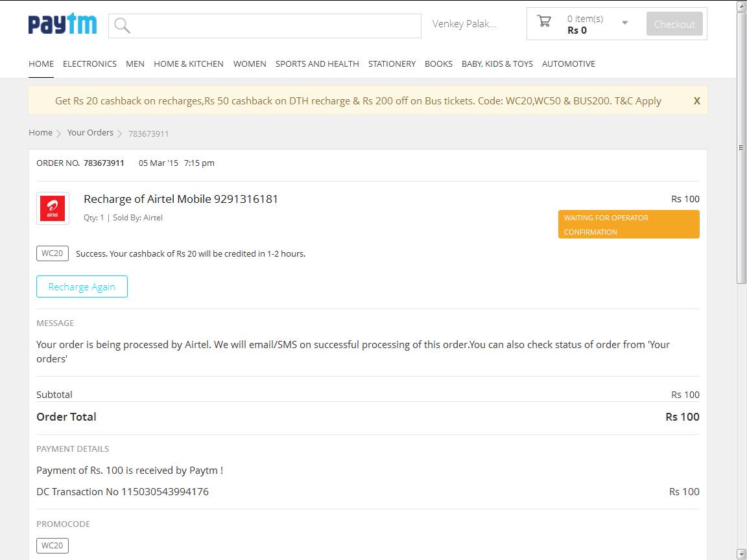
Task: Click the Airtel logo thumbnail
Action: pos(53,208)
